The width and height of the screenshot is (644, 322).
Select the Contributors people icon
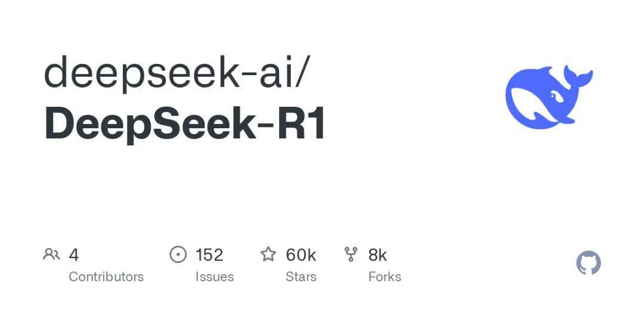click(51, 255)
